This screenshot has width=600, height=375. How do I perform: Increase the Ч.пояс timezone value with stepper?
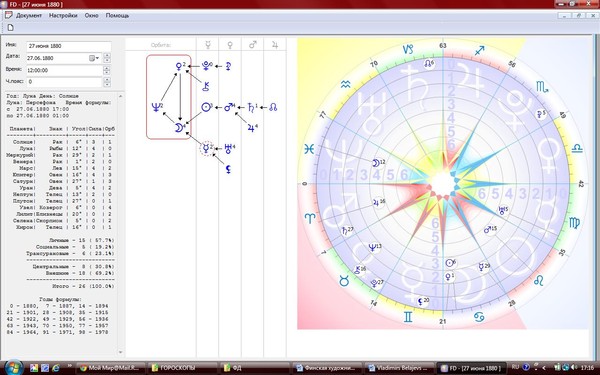tap(107, 80)
